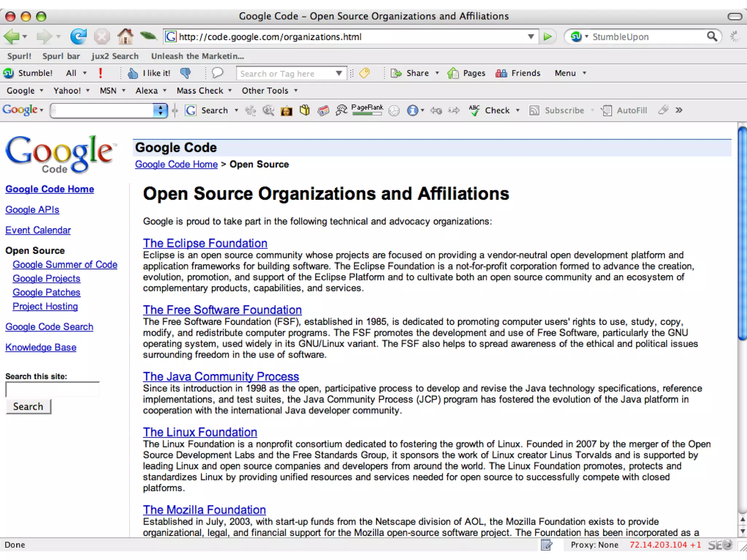This screenshot has height=560, width=747.
Task: Click the page vertical scrollbar thumb
Action: coord(742,233)
